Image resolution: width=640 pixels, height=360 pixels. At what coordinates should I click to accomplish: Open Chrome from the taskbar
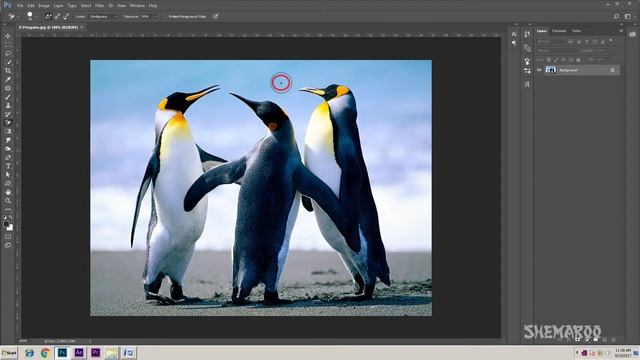45,353
